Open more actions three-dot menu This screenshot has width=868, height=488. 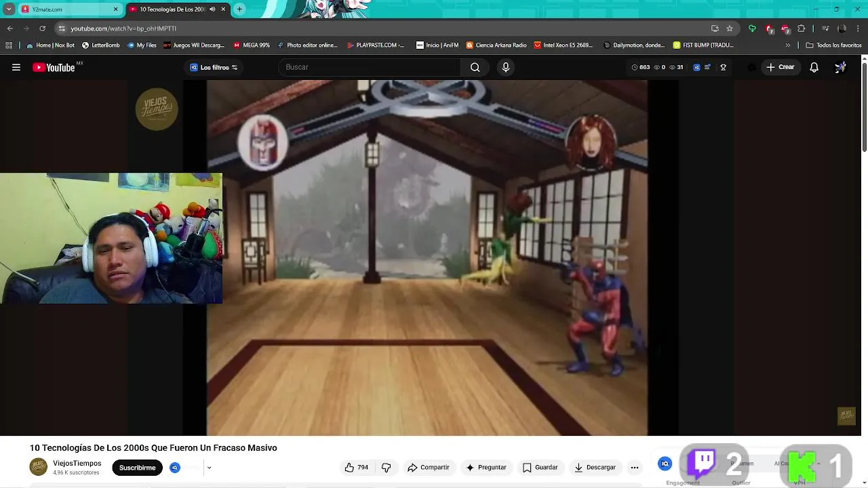[x=635, y=467]
